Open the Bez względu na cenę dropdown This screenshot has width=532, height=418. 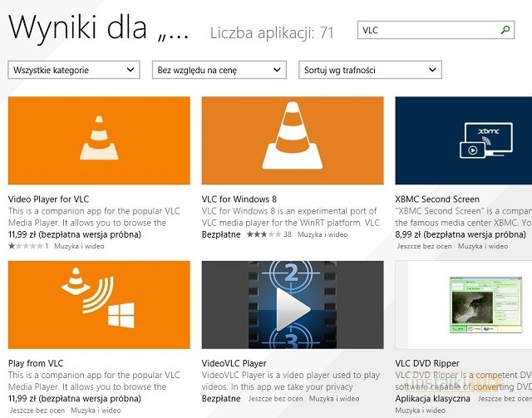[x=219, y=70]
